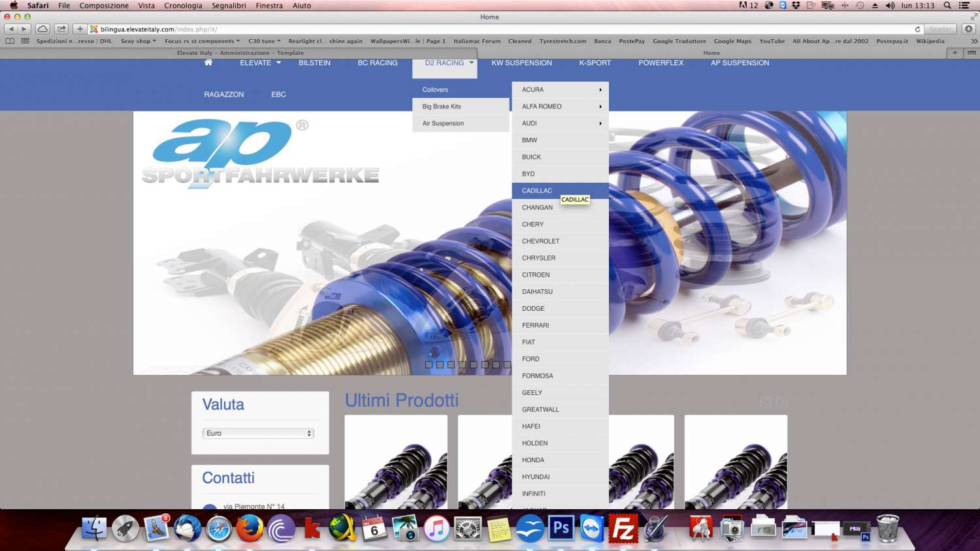Click the Big Brake Kits link
This screenshot has height=551, width=980.
pos(442,106)
